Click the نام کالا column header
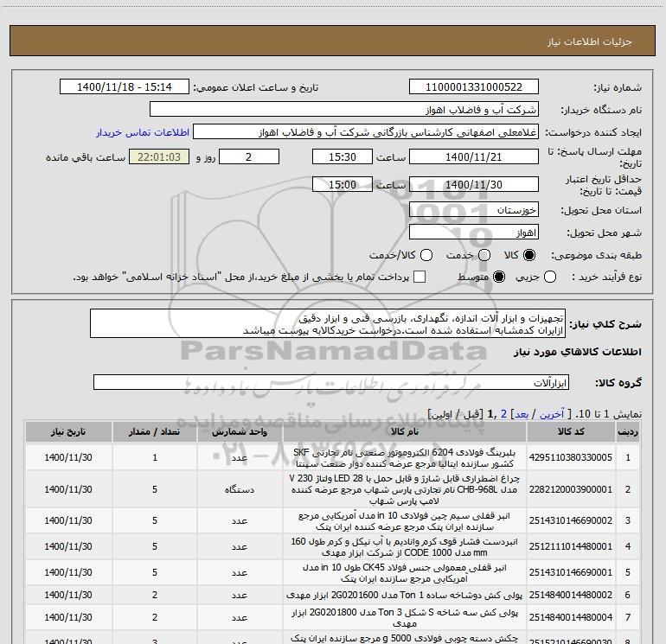 click(405, 431)
